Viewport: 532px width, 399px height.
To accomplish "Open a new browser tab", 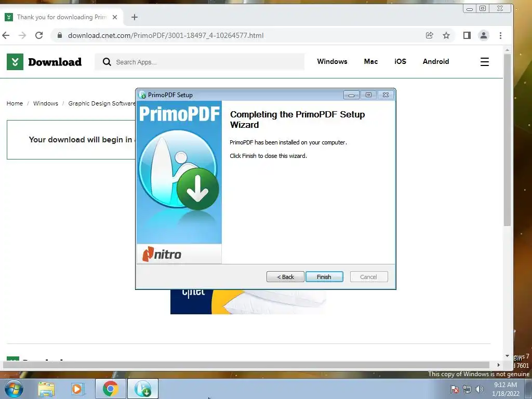I will pos(135,17).
